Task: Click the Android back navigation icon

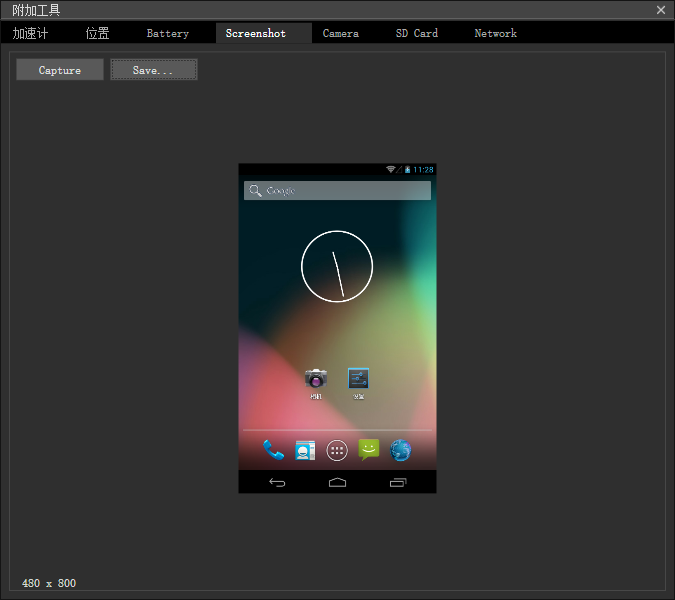Action: (277, 483)
